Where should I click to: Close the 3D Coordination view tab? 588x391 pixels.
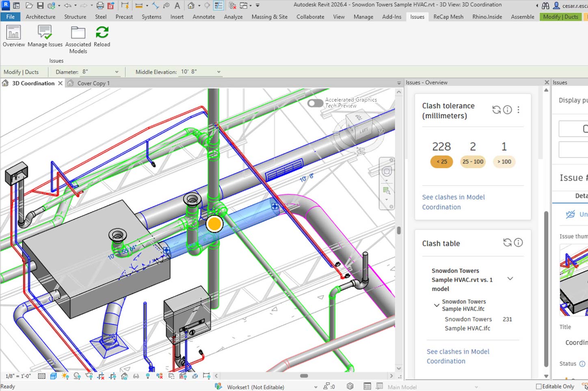(60, 83)
